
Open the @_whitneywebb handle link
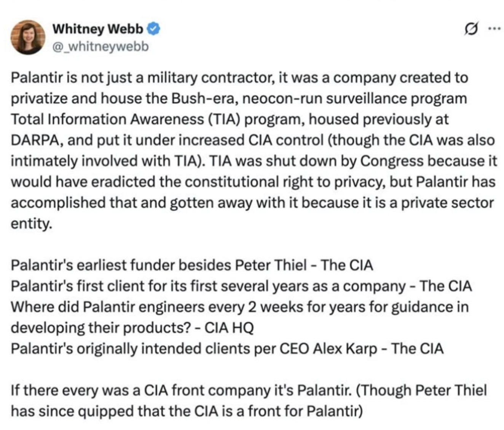[100, 46]
